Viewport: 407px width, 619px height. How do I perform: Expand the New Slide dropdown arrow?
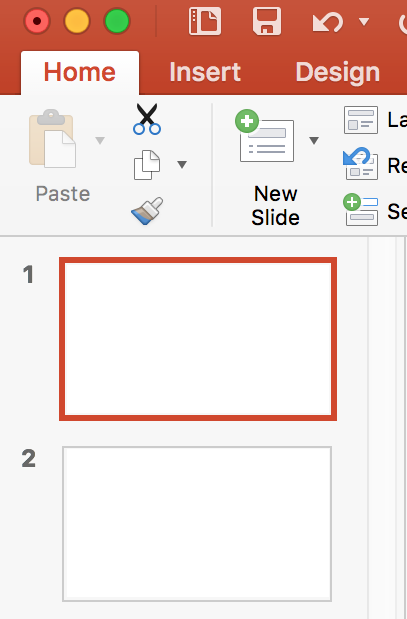pyautogui.click(x=314, y=141)
